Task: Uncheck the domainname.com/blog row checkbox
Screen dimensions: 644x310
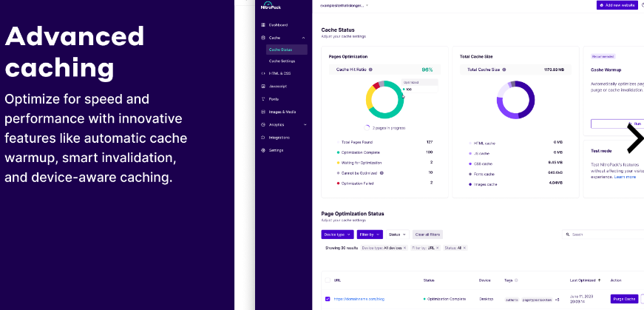Action: (328, 299)
